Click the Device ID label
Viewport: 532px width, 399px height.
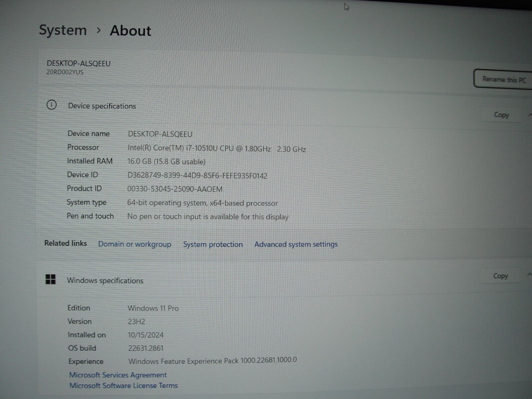point(82,175)
